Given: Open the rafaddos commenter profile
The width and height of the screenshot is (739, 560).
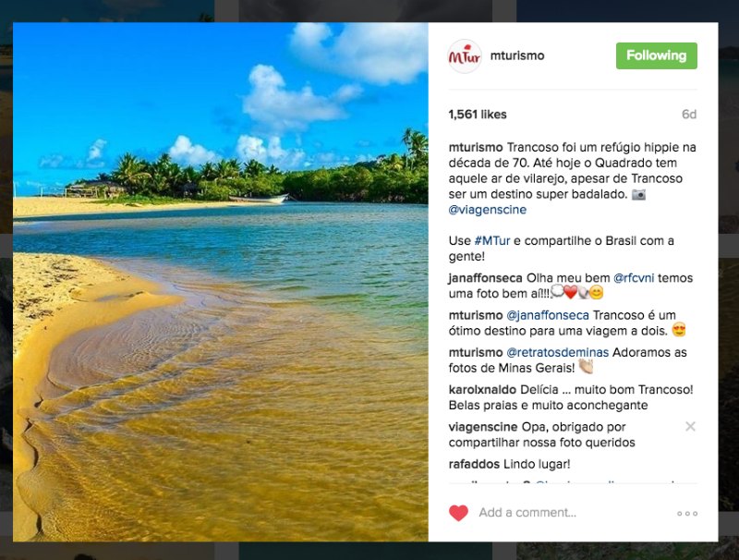Looking at the screenshot, I should pos(474,464).
